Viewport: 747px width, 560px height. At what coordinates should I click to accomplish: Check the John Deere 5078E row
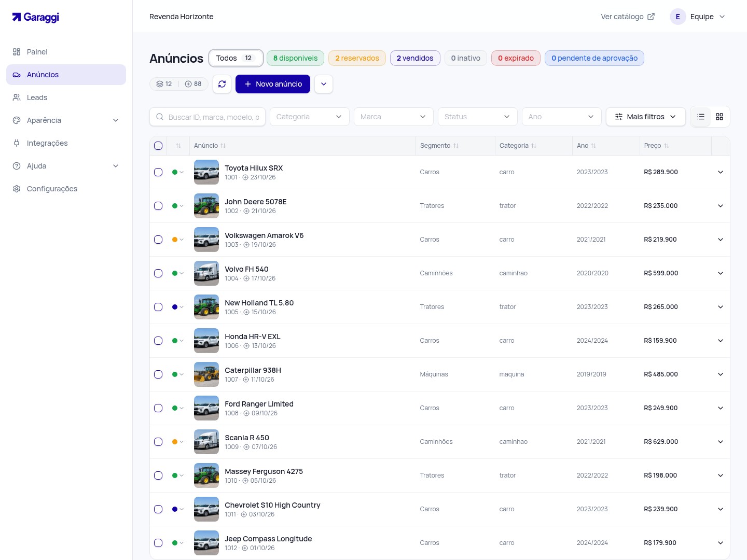158,206
